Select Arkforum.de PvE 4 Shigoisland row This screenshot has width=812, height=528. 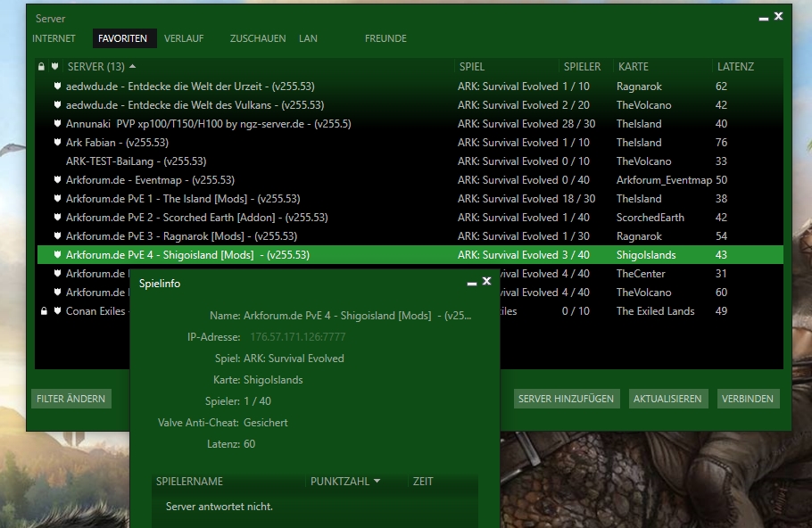coord(409,254)
